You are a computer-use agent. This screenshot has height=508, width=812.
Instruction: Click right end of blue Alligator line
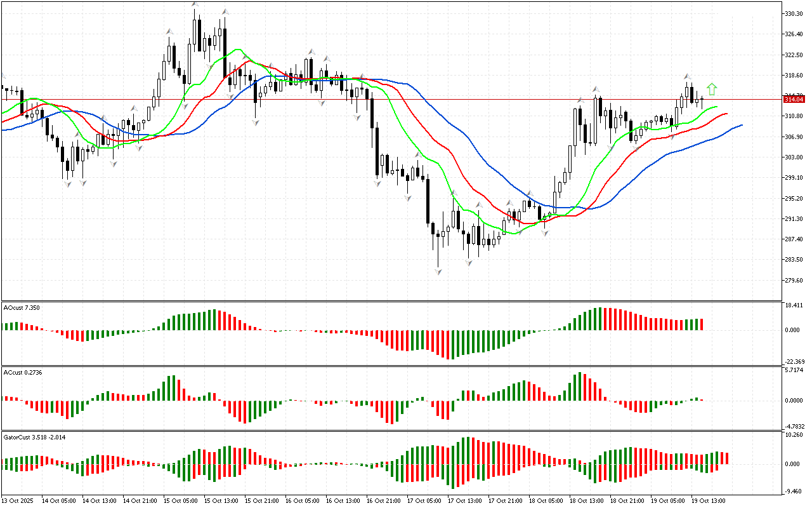pyautogui.click(x=742, y=125)
